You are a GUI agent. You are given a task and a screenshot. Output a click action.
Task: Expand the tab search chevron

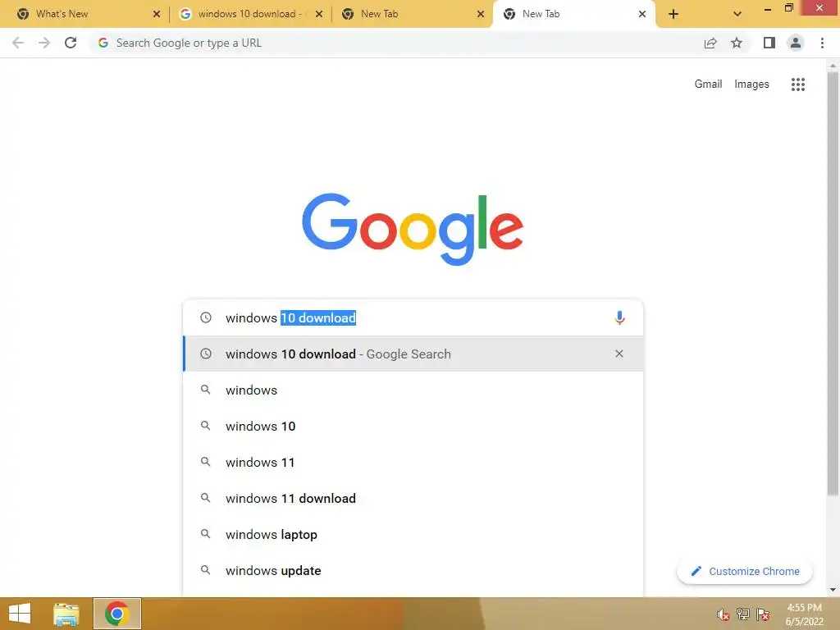(x=737, y=14)
